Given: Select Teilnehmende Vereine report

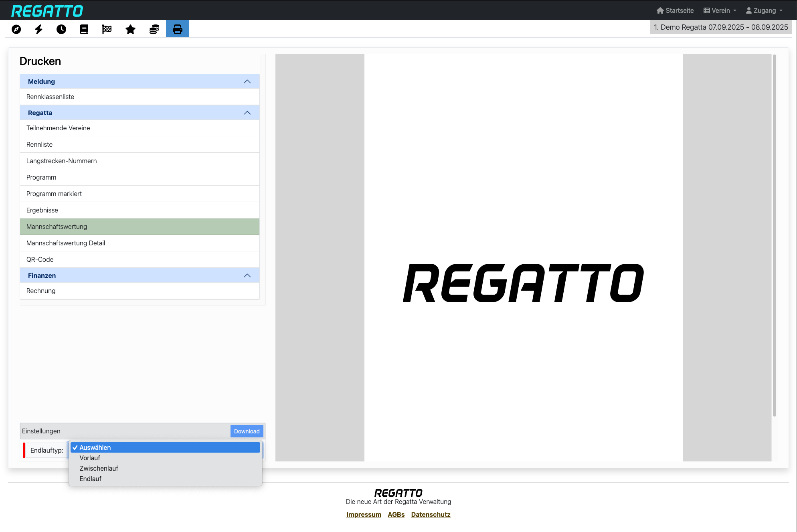Looking at the screenshot, I should pos(140,128).
